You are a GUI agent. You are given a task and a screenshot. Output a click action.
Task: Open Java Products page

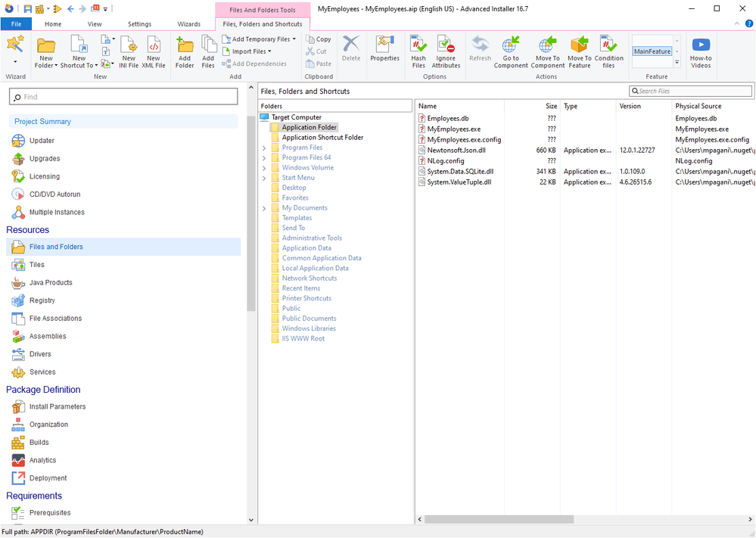coord(51,282)
